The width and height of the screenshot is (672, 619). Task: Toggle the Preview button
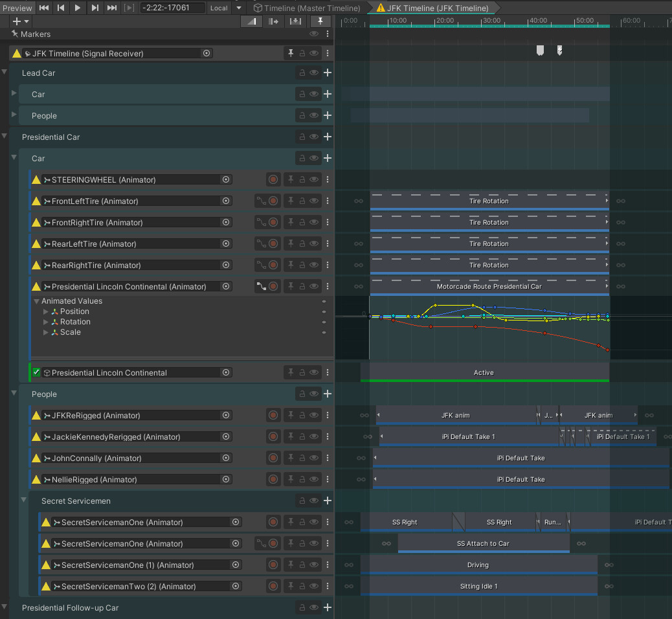[17, 8]
